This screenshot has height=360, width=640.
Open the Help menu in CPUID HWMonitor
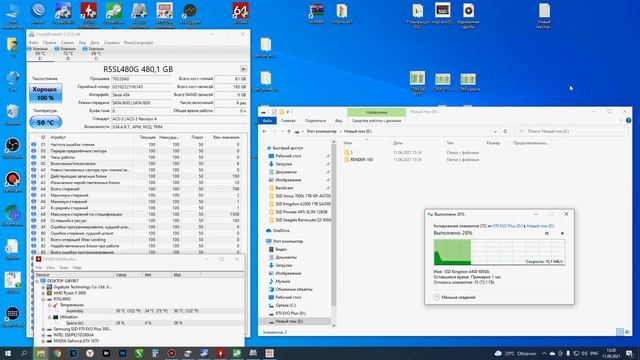(x=77, y=268)
